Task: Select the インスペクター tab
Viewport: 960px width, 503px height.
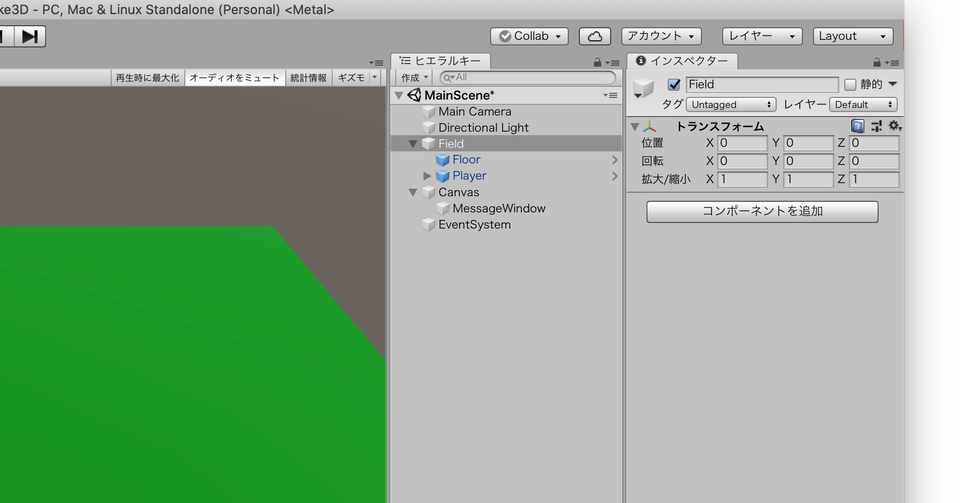Action: [682, 61]
